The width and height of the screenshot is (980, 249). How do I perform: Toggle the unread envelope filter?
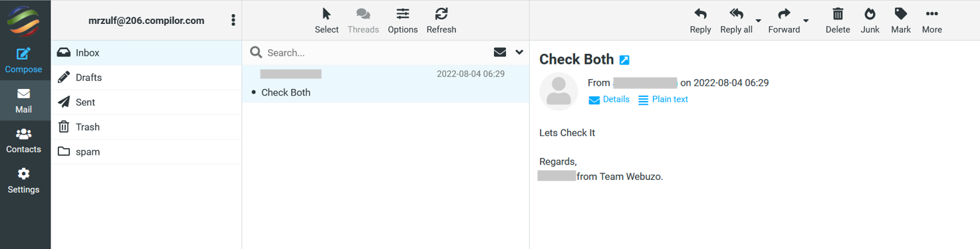[x=500, y=52]
